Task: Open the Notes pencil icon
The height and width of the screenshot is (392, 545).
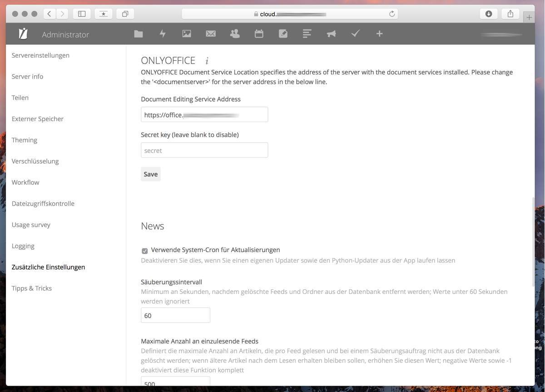Action: click(283, 34)
